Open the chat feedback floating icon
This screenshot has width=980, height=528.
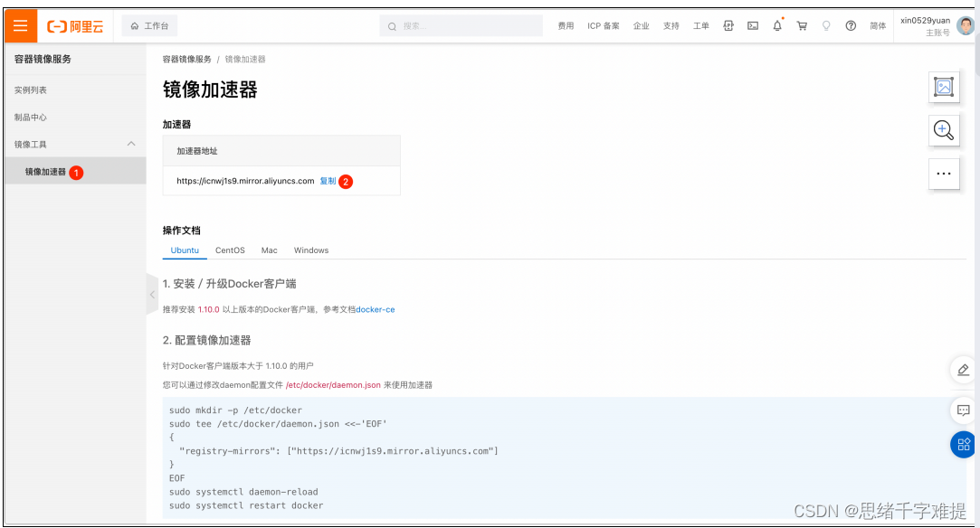[x=963, y=410]
